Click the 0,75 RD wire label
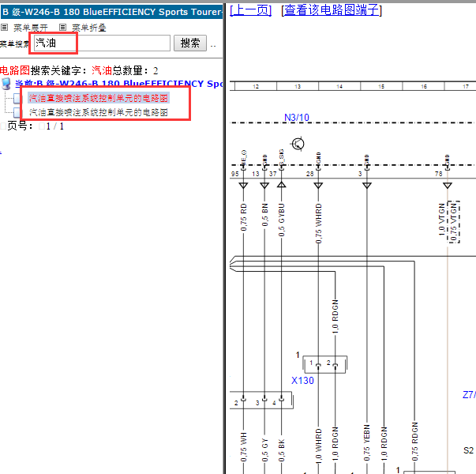Screen dimensions: 476x474 [x=243, y=217]
